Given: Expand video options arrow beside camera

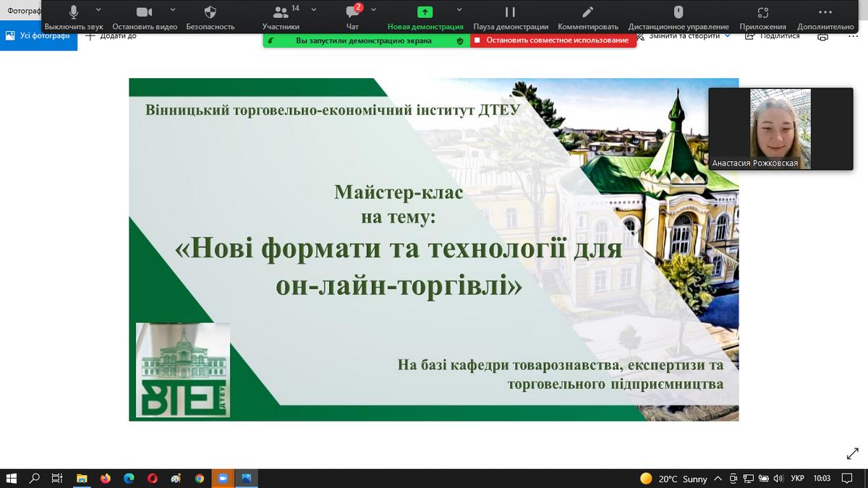Looking at the screenshot, I should tap(172, 10).
